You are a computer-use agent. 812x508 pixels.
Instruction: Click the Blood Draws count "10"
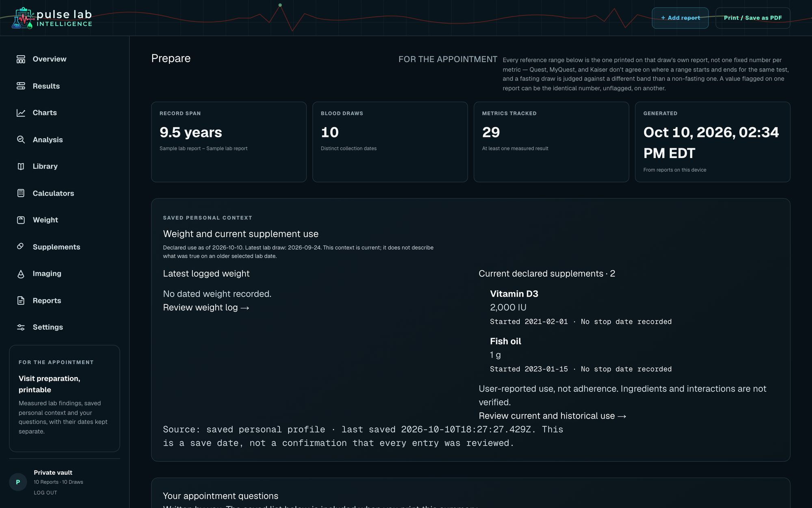pyautogui.click(x=330, y=132)
